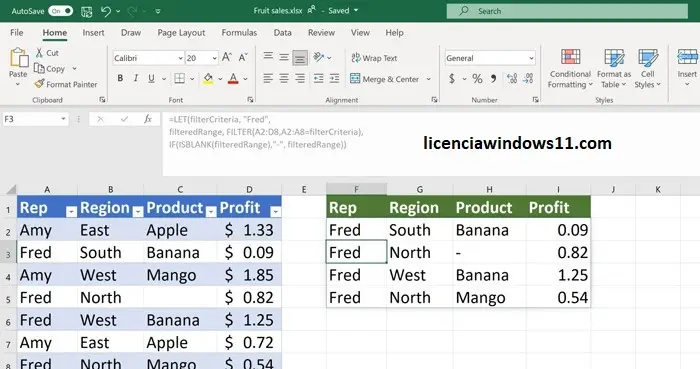The width and height of the screenshot is (700, 369).
Task: Click Decrease Indent icon
Action: [x=318, y=79]
